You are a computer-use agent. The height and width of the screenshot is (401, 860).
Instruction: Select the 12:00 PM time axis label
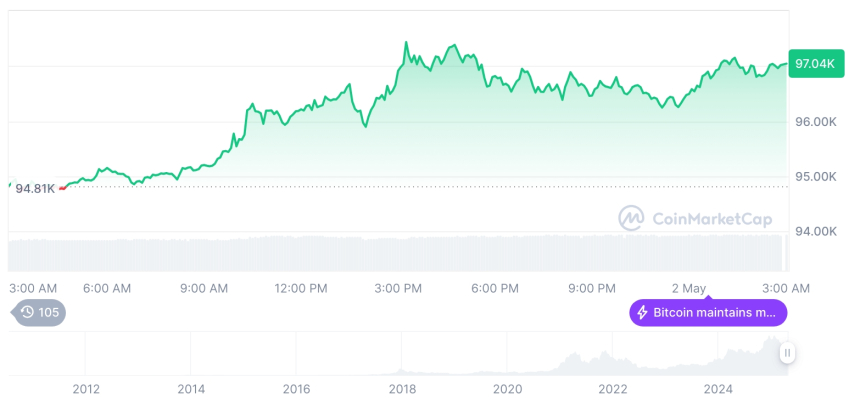tap(300, 288)
